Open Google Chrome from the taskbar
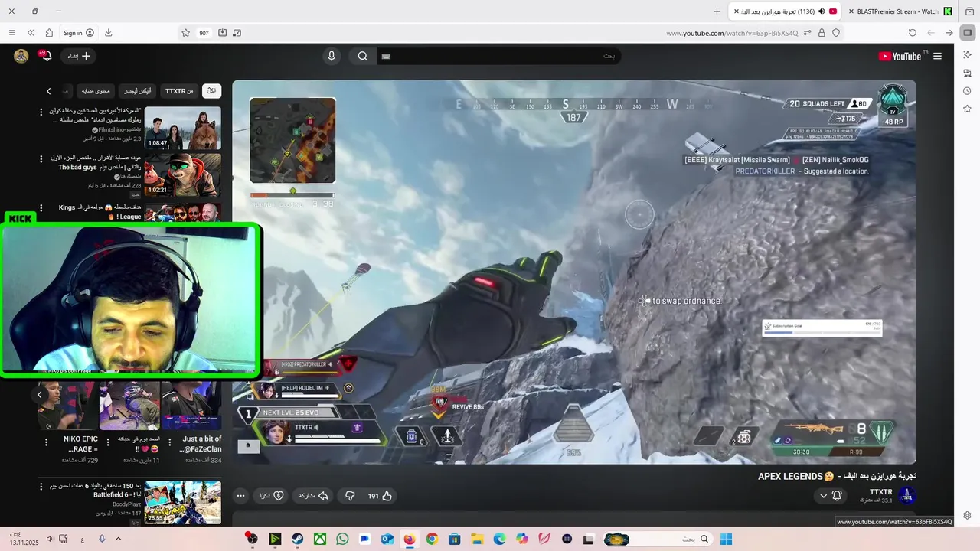The image size is (980, 551). pos(432,539)
